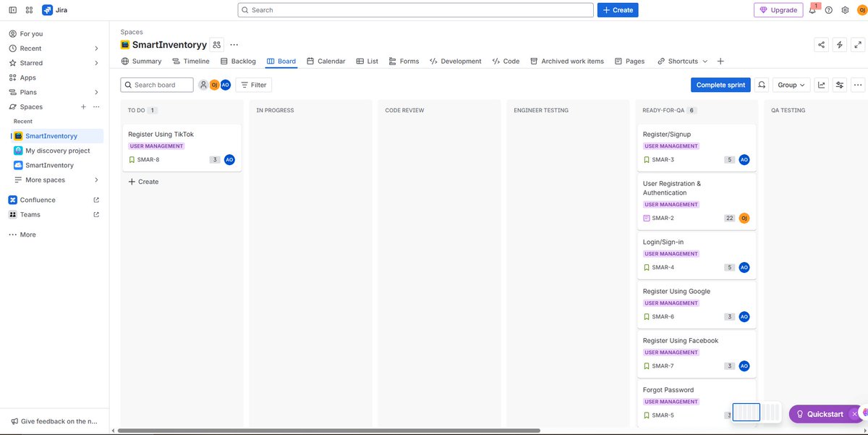The width and height of the screenshot is (868, 435).
Task: Open the Code tab
Action: 506,62
